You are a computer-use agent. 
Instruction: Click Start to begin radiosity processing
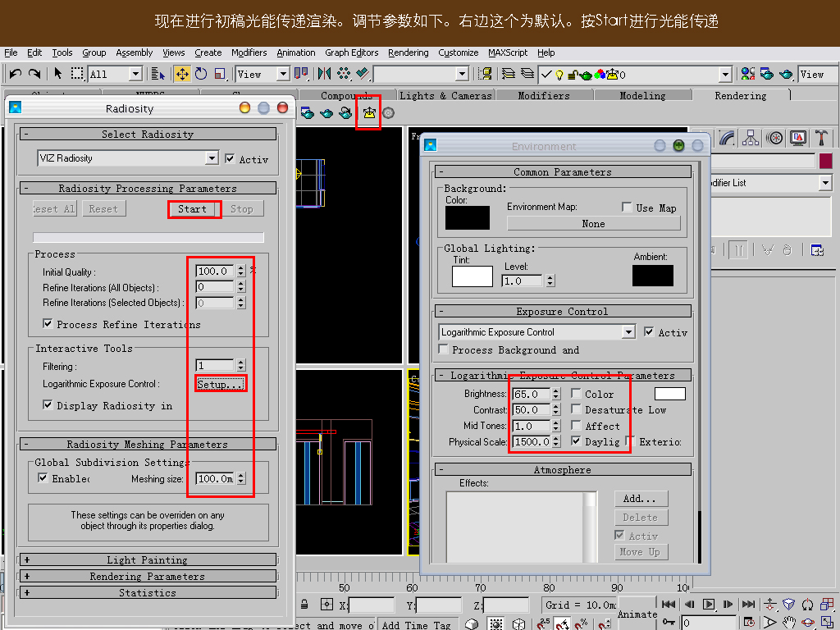point(192,209)
